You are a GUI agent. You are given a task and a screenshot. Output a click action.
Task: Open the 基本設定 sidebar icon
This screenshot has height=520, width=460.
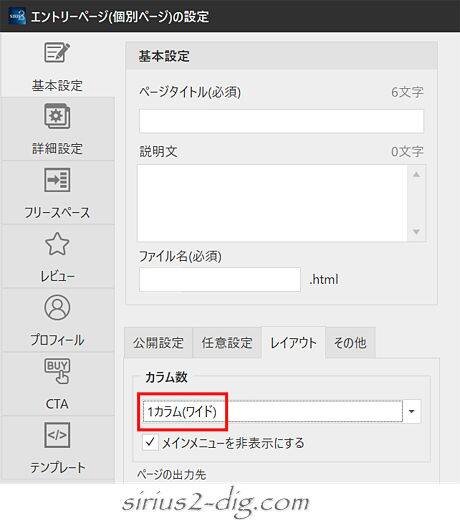(x=57, y=53)
